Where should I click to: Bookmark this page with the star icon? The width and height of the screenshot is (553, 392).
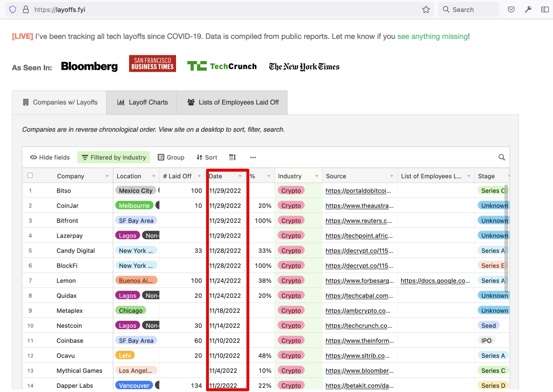click(426, 9)
